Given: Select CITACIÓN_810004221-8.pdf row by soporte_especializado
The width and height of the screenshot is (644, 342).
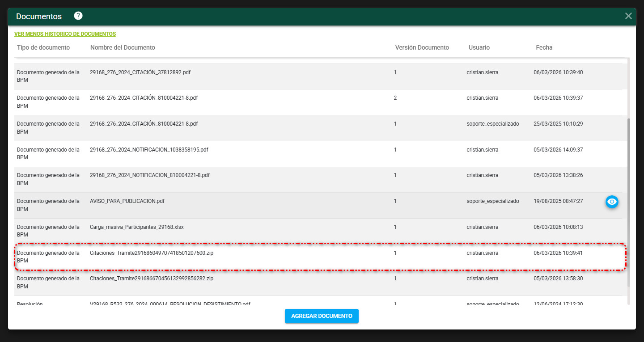Looking at the screenshot, I should tap(144, 124).
